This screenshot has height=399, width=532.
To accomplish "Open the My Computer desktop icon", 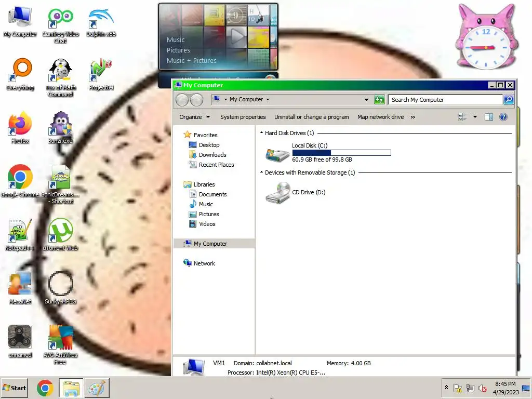I will [20, 22].
